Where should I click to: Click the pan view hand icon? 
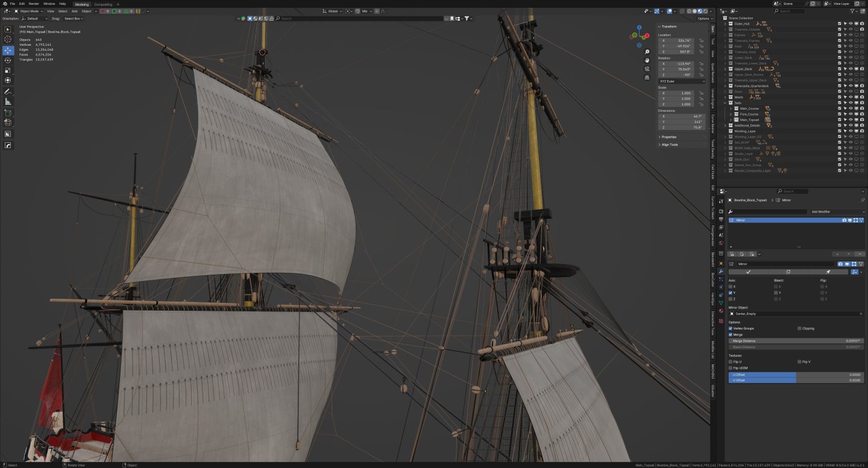[x=647, y=60]
